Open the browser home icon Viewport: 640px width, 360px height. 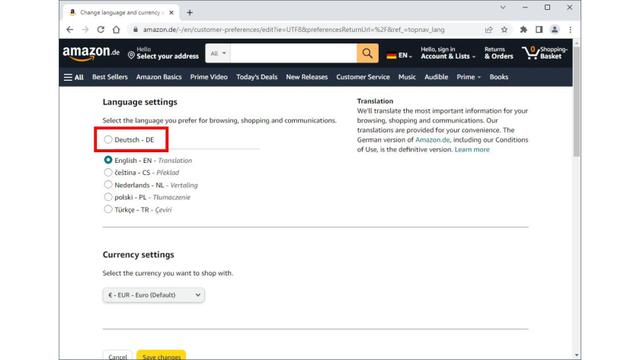116,29
